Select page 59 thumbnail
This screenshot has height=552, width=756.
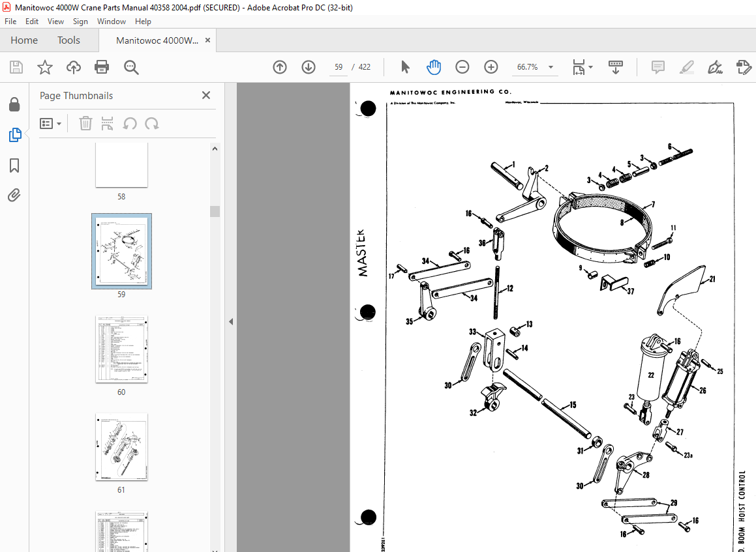[121, 251]
